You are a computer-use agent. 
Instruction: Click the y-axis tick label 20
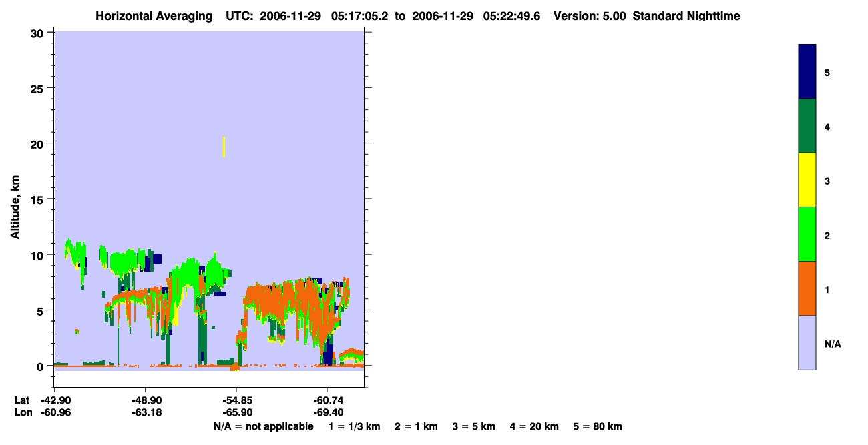[x=38, y=144]
